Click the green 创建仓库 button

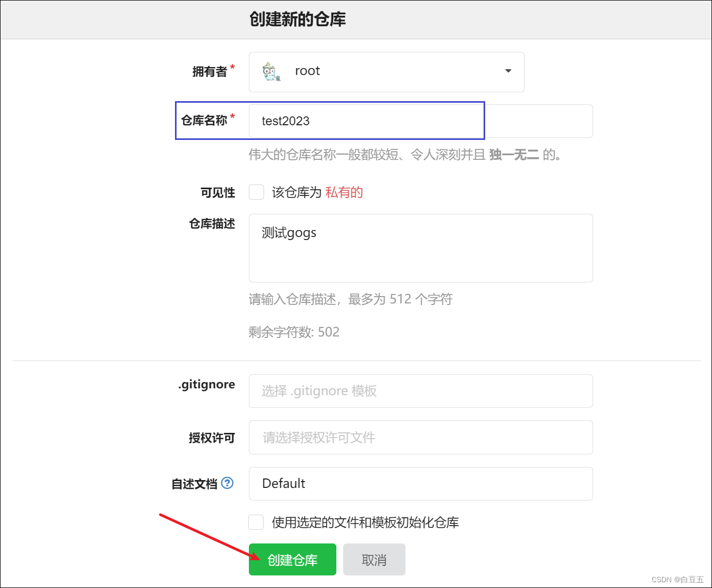click(x=292, y=560)
